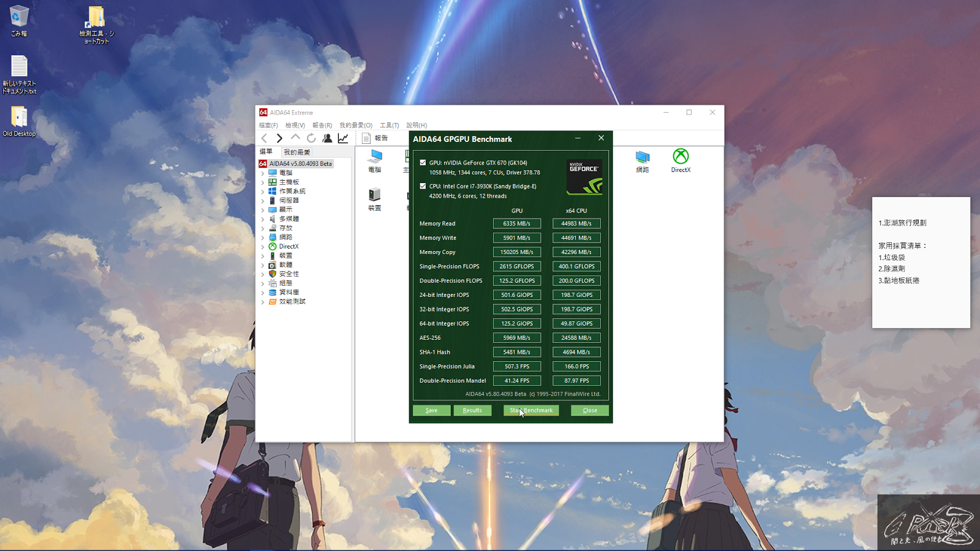Click the up-level arrow in the AIDA64 toolbar
Screen dimensions: 980x551
click(295, 138)
